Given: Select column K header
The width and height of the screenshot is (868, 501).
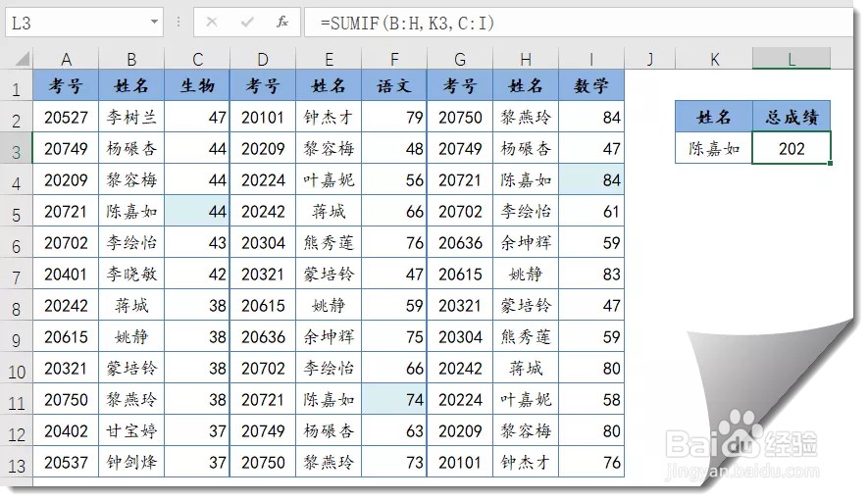Looking at the screenshot, I should [x=714, y=59].
